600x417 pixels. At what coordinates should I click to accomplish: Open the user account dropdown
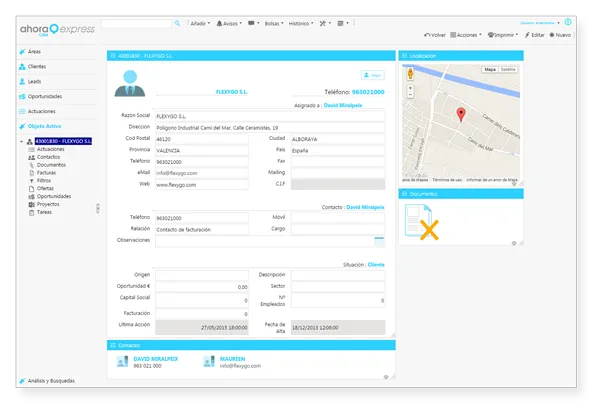point(540,23)
